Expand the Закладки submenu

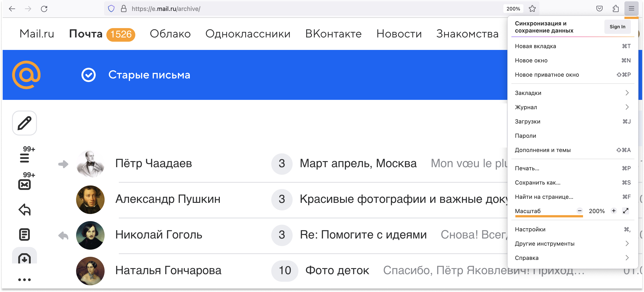[x=573, y=93]
